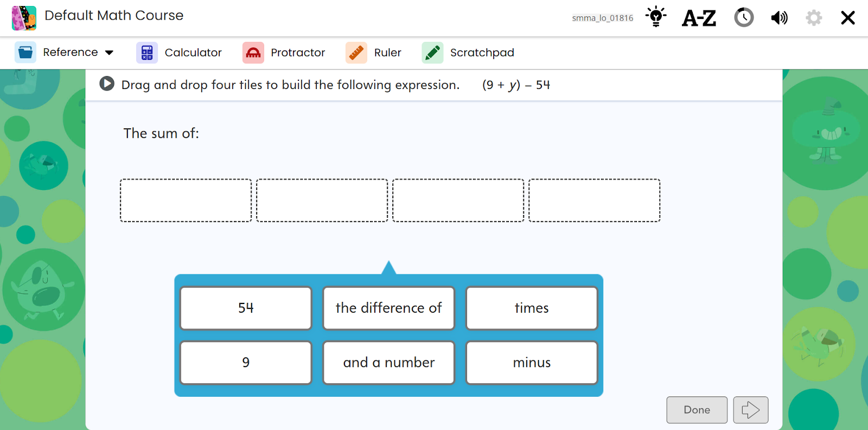Viewport: 868px width, 430px height.
Task: Click the lightbulb hint icon
Action: point(656,17)
